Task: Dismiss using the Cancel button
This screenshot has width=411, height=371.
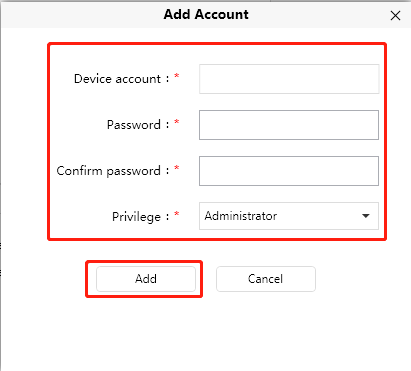Action: 266,279
